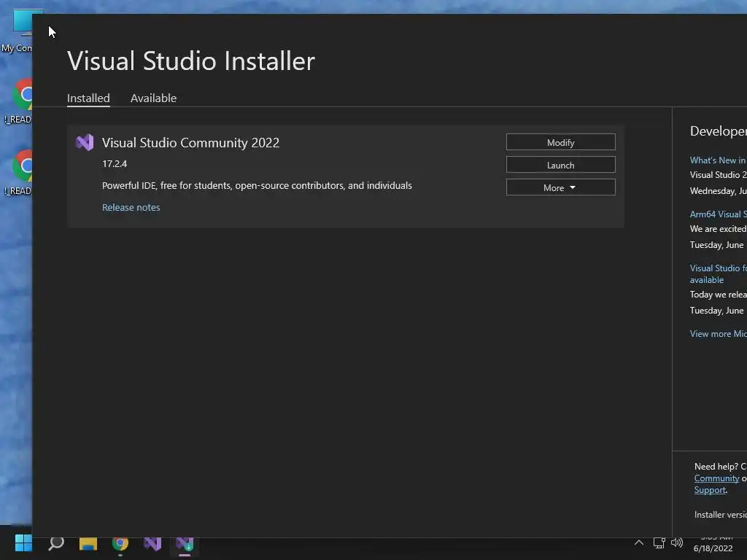Show hidden system tray icons

[639, 542]
